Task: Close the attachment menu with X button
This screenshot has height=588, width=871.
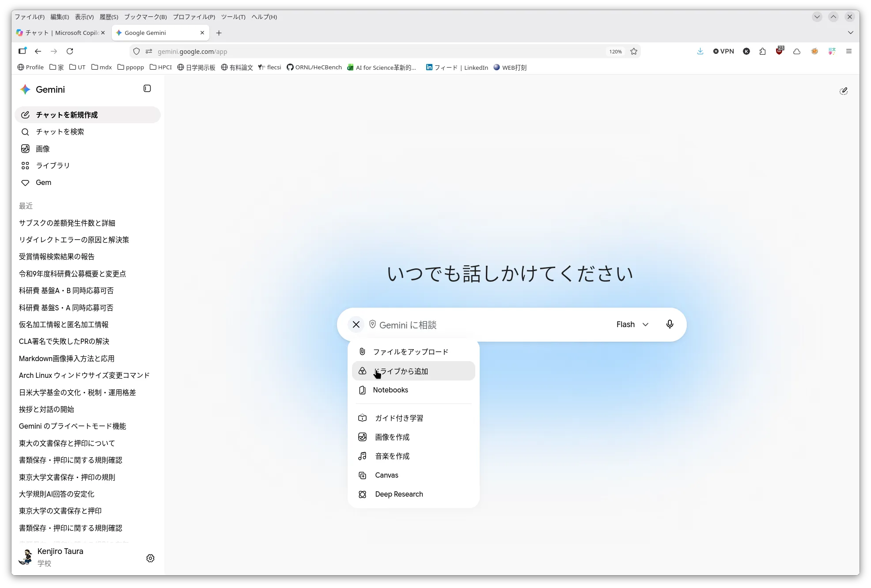Action: tap(356, 324)
